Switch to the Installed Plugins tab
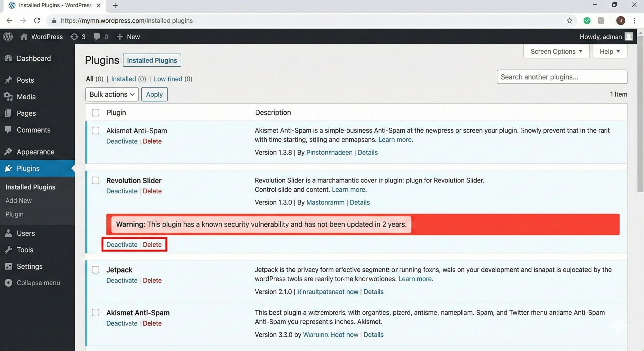Image resolution: width=644 pixels, height=351 pixels. (152, 60)
